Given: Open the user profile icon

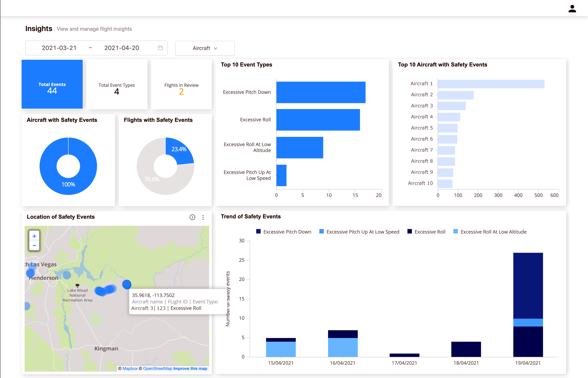Looking at the screenshot, I should 572,9.
